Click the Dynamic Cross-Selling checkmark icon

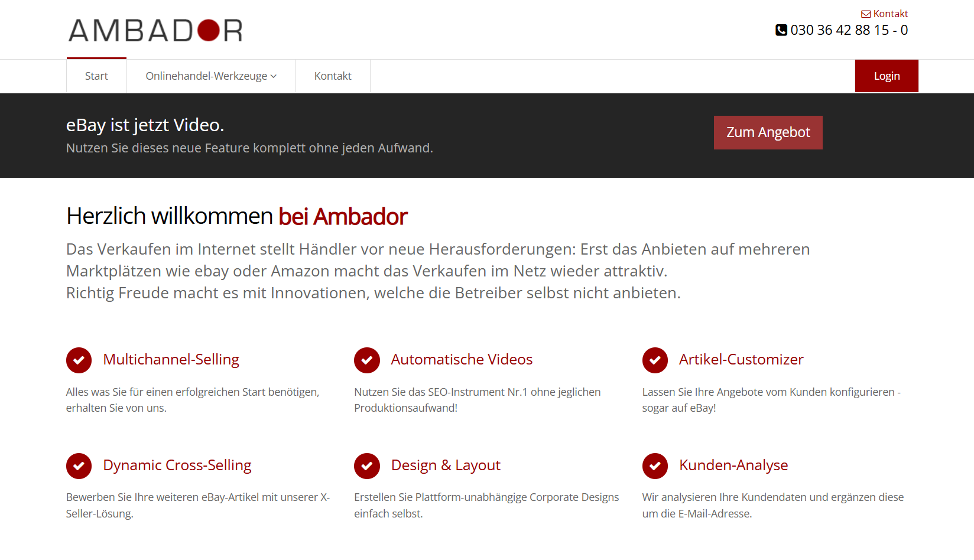point(79,466)
